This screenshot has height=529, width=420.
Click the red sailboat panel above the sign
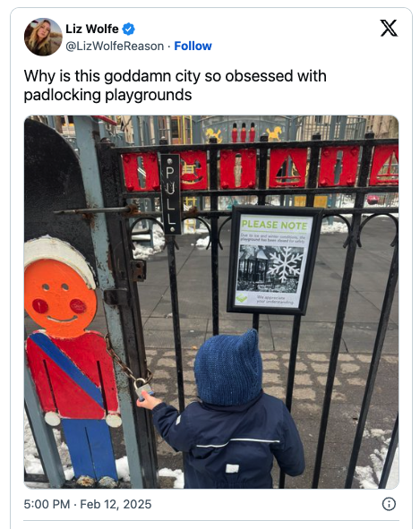(x=288, y=168)
